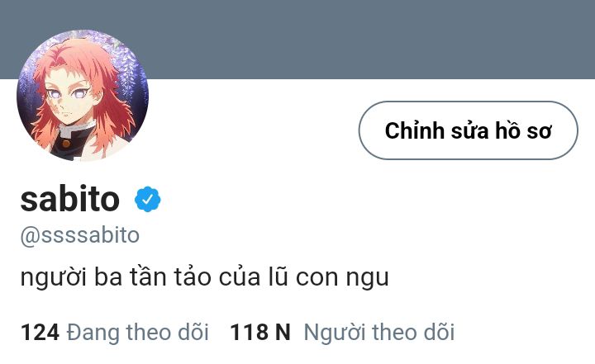Open the round profile avatar picture
595x364 pixels.
[83, 96]
